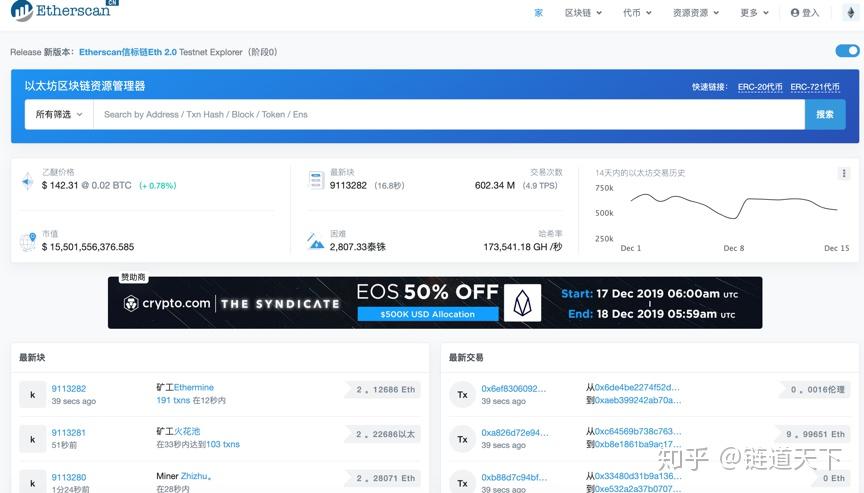The width and height of the screenshot is (864, 493).
Task: Open the 191 txns link
Action: click(x=173, y=400)
